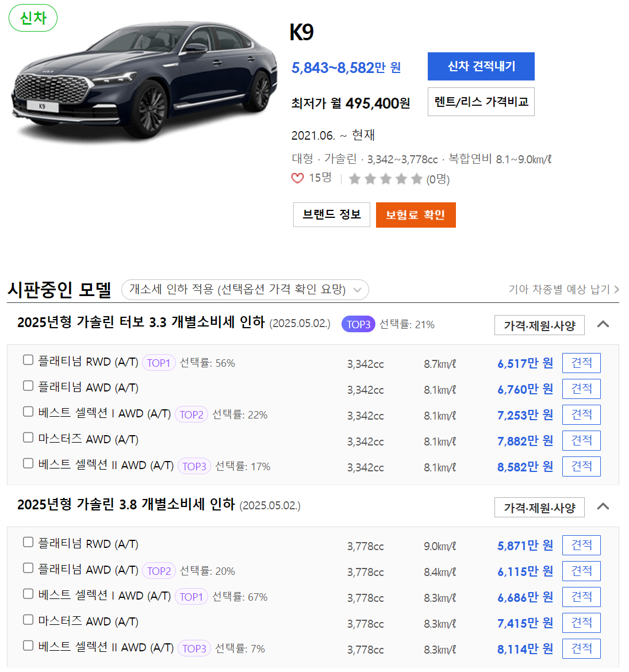Click 선택률: 56% text

[208, 363]
